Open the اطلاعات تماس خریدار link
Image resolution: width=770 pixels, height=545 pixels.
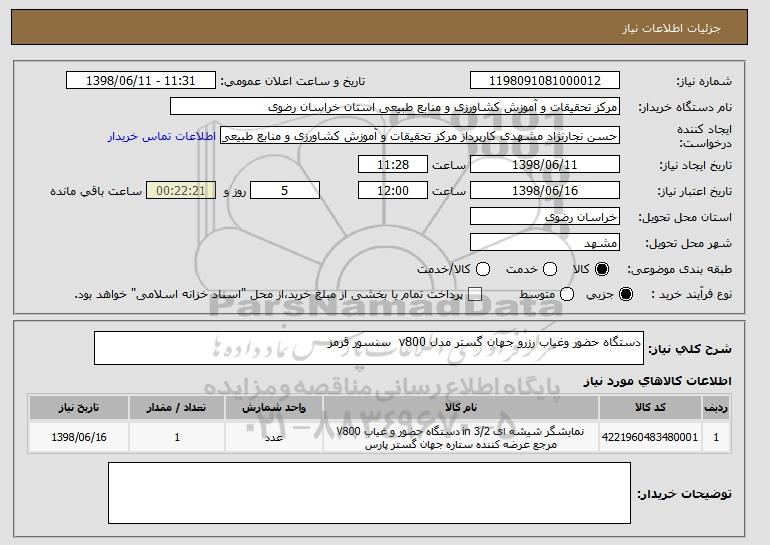tap(162, 136)
